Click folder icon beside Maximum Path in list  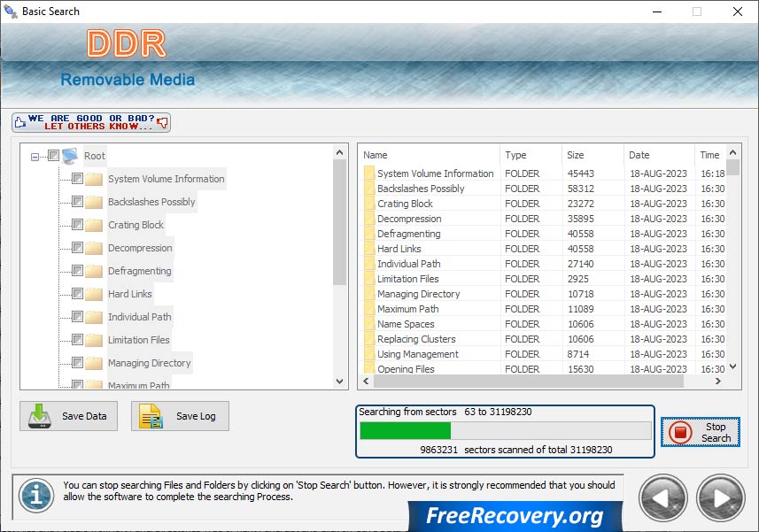tap(369, 309)
